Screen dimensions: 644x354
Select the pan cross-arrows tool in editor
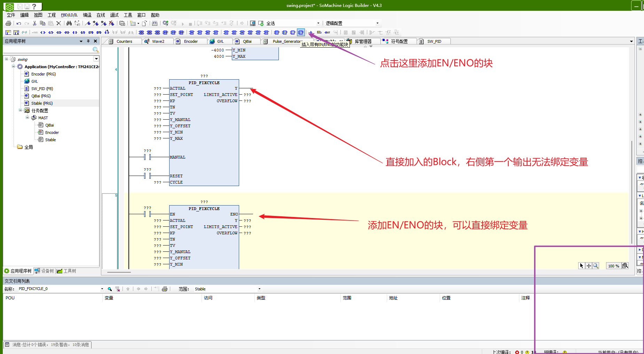589,266
